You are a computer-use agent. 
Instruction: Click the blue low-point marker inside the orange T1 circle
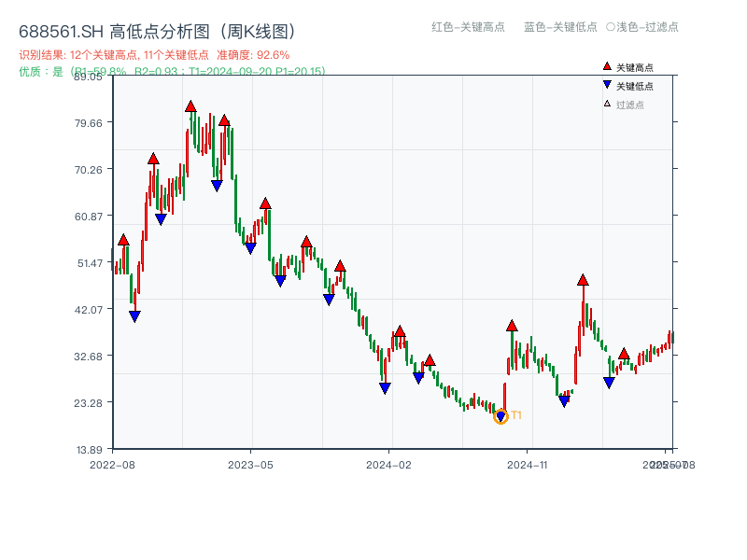[x=500, y=416]
